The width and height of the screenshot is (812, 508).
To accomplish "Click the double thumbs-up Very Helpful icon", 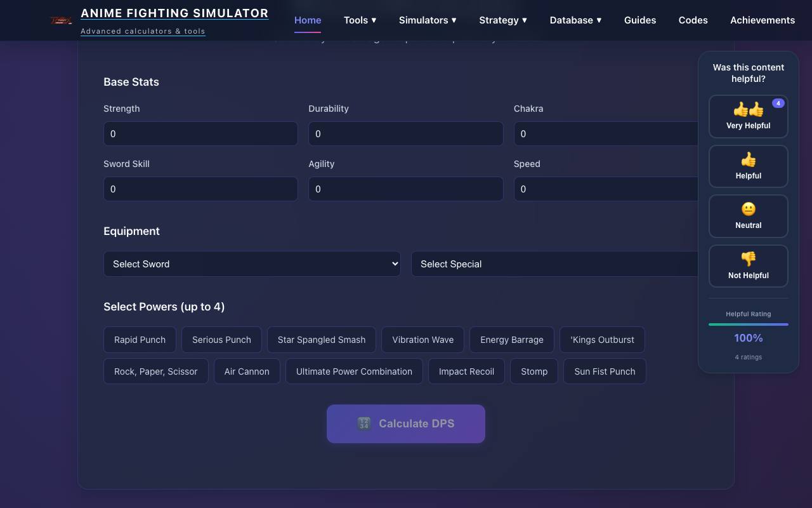I will tap(749, 110).
